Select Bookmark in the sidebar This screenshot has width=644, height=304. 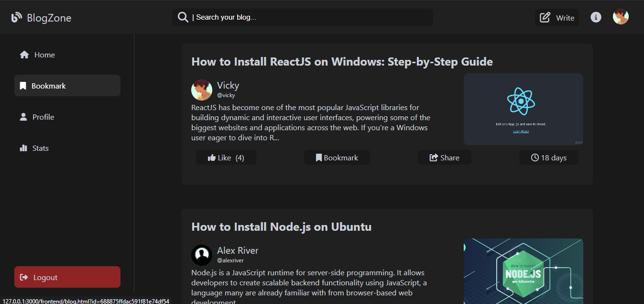point(67,86)
